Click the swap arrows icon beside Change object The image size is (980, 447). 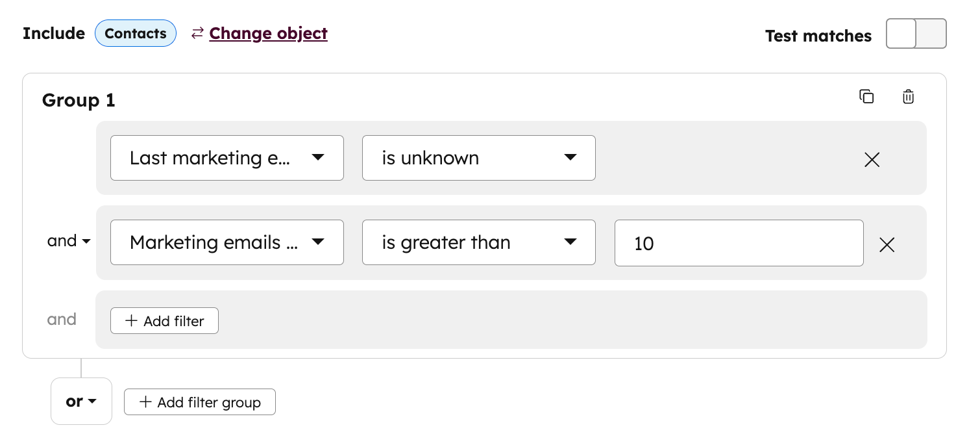click(197, 33)
